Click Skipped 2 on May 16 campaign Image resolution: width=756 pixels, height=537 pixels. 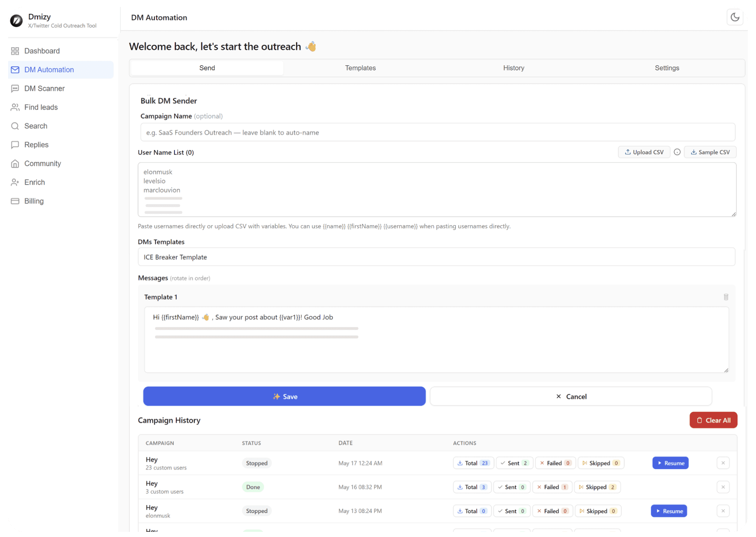click(597, 487)
